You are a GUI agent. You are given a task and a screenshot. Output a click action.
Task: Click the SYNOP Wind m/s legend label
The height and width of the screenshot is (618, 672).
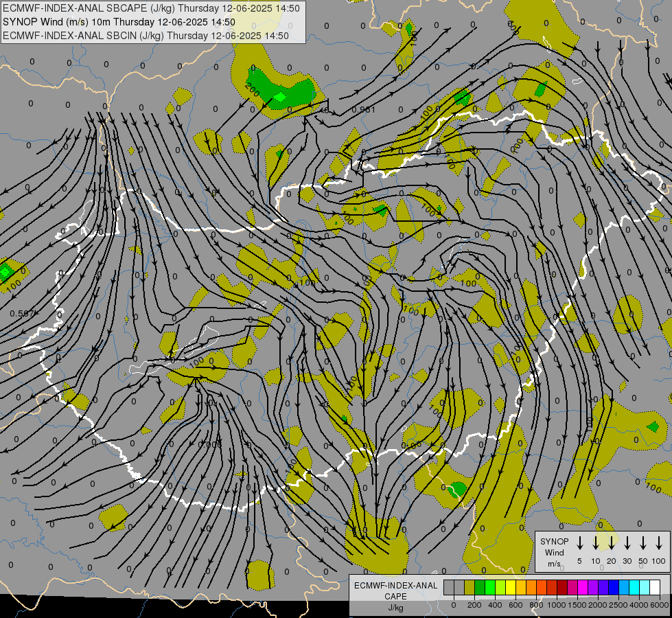click(554, 552)
